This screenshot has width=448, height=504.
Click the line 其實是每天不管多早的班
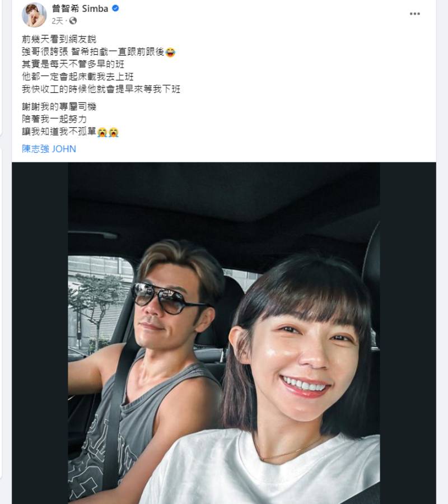pos(73,64)
